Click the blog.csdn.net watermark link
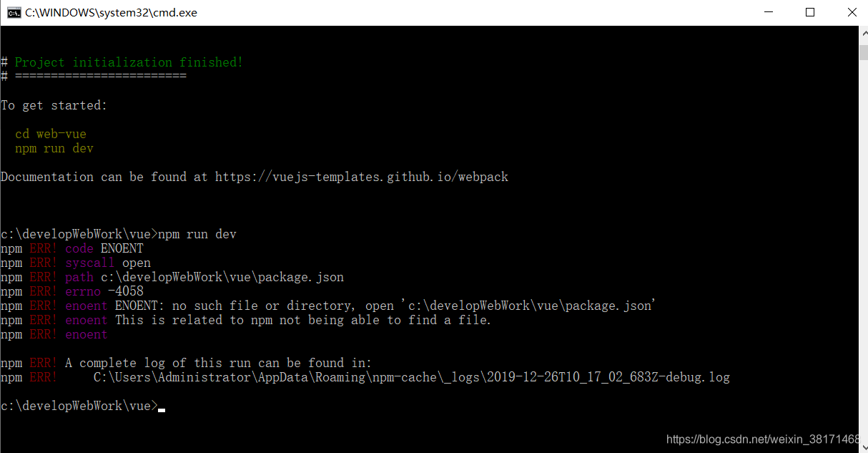This screenshot has width=868, height=453. click(x=766, y=439)
